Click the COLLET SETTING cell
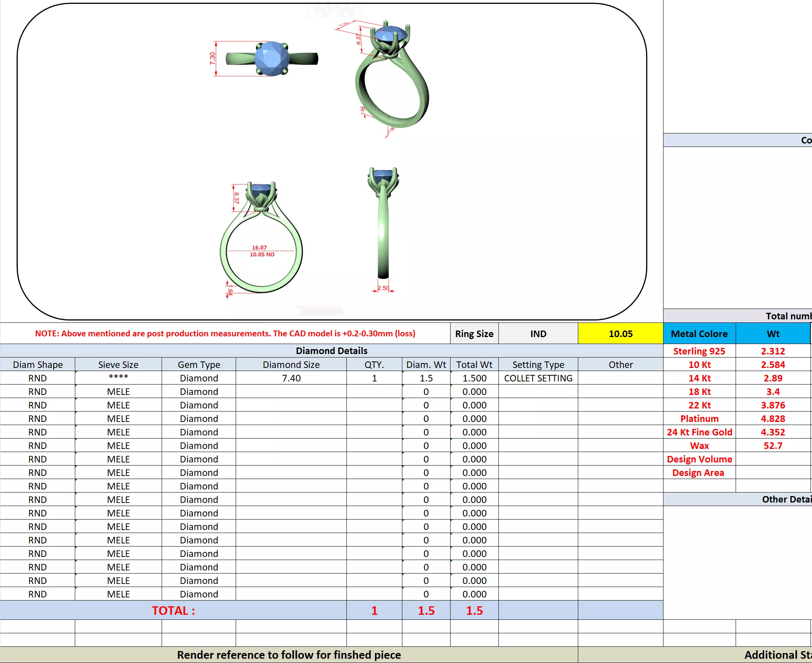Image resolution: width=812 pixels, height=663 pixels. click(x=538, y=378)
